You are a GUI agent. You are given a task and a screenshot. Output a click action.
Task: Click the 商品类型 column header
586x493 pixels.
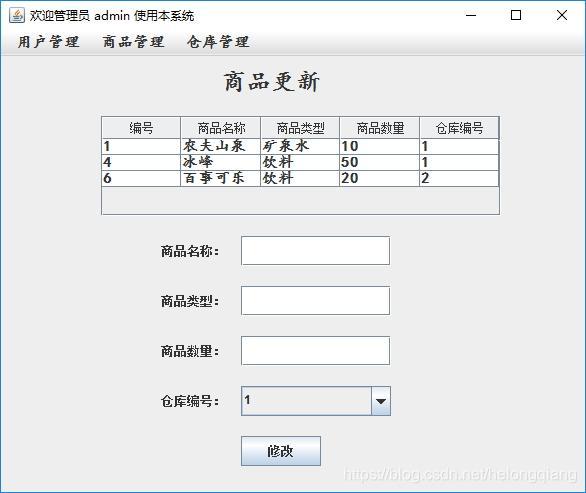pyautogui.click(x=300, y=128)
